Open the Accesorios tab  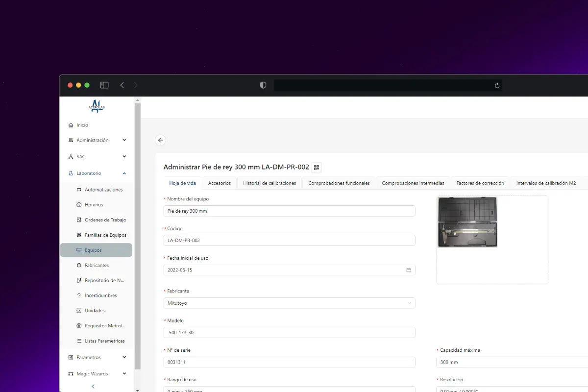coord(220,183)
